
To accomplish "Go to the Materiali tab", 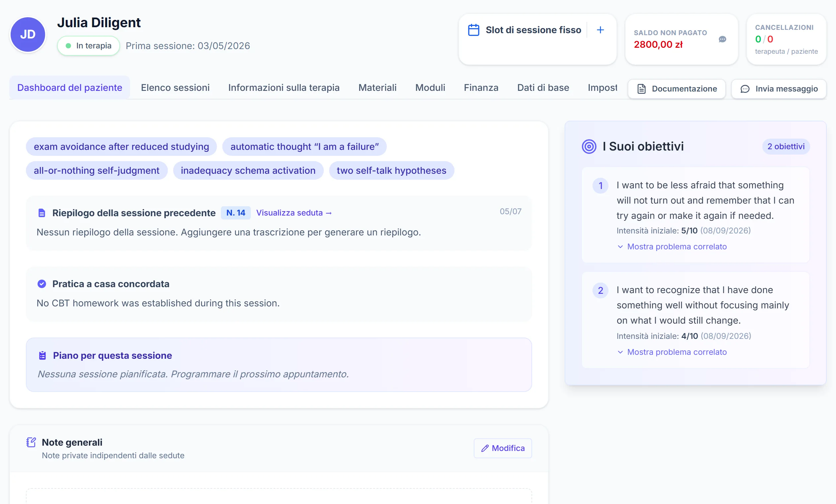I will click(x=377, y=88).
